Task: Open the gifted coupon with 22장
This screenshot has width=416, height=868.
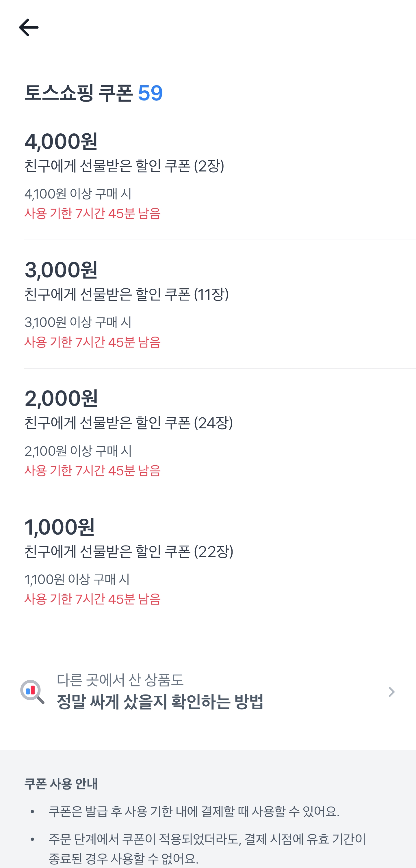Action: (129, 552)
